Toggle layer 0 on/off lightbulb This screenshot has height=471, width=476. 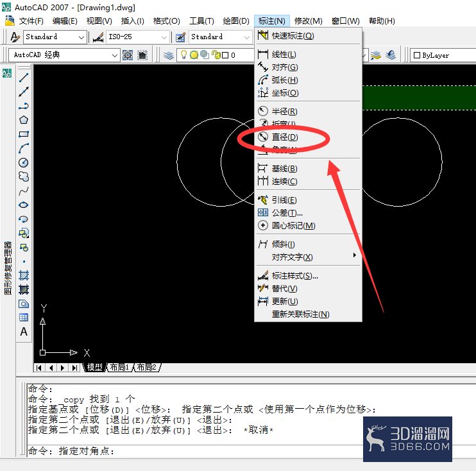click(183, 55)
